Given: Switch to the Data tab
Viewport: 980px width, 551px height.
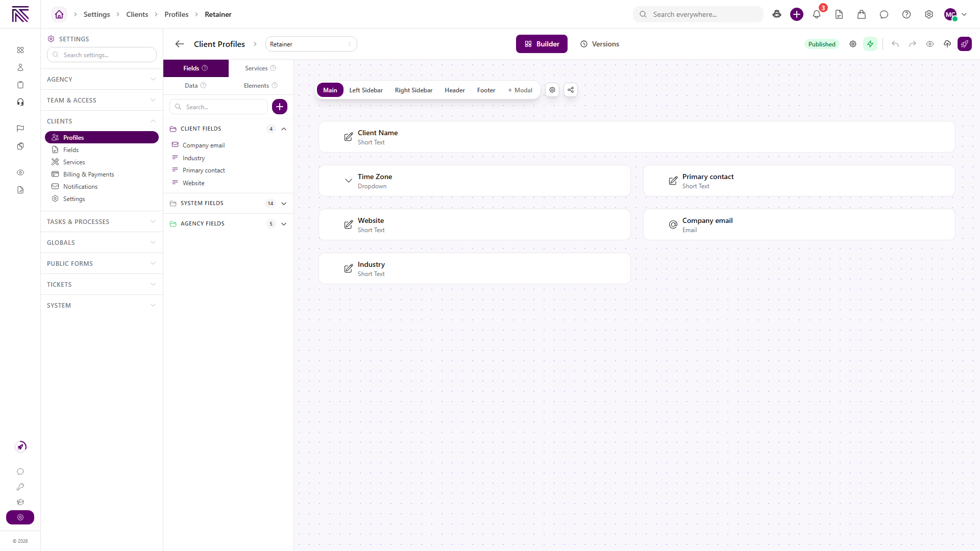Looking at the screenshot, I should click(195, 86).
